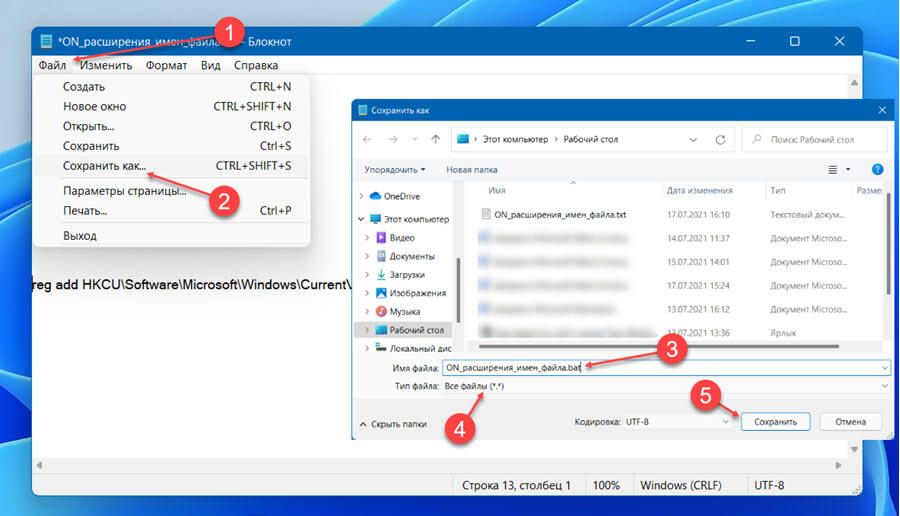Click the Отмена button
This screenshot has height=516, width=900.
coord(850,422)
